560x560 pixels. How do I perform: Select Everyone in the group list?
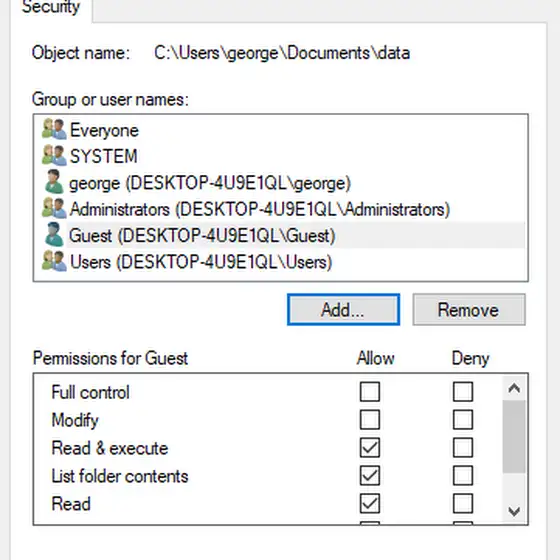[x=104, y=130]
